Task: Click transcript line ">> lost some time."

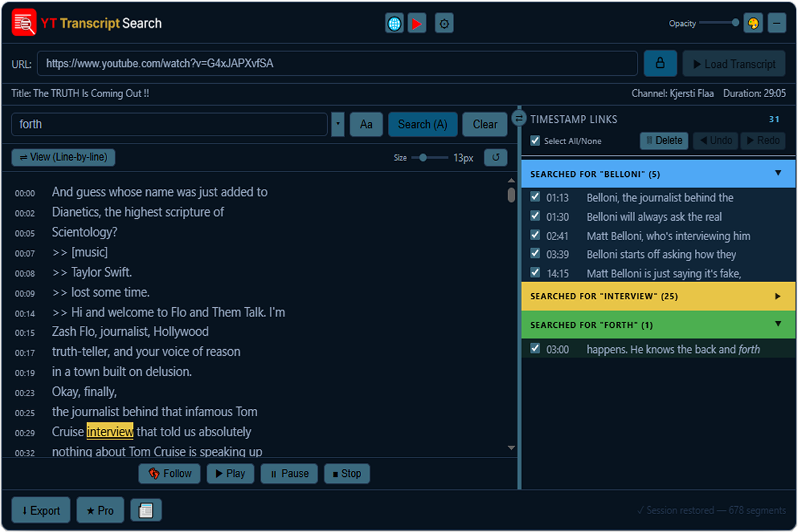Action: coord(100,292)
